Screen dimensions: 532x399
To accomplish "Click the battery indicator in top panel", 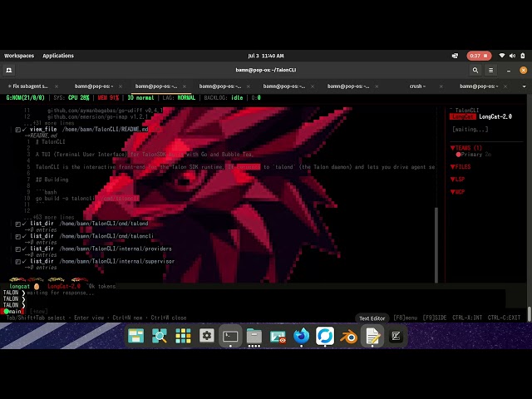I will (523, 56).
